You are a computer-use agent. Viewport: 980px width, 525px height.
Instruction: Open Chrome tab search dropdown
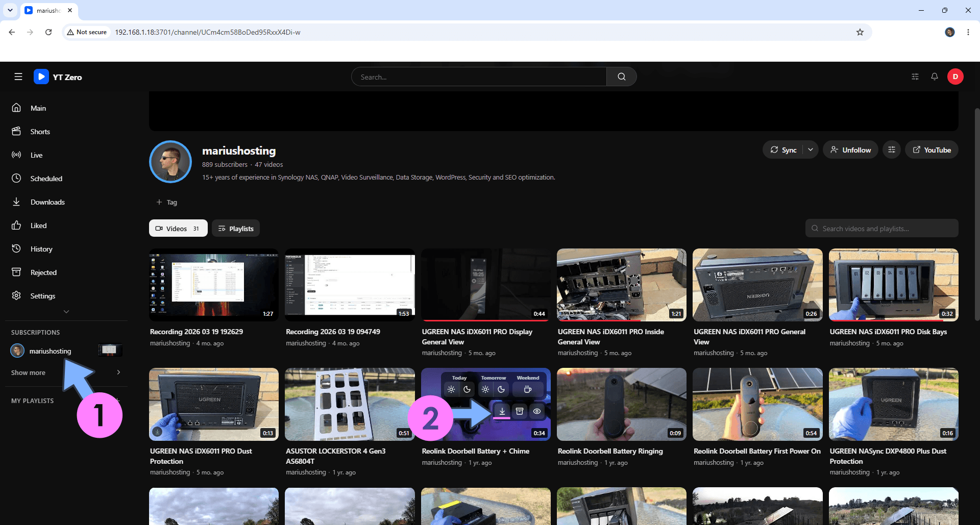pyautogui.click(x=10, y=10)
